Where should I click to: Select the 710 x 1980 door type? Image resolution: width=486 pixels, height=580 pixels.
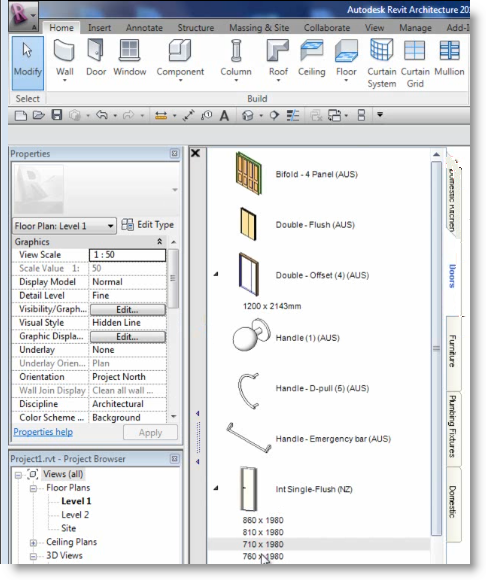point(263,544)
